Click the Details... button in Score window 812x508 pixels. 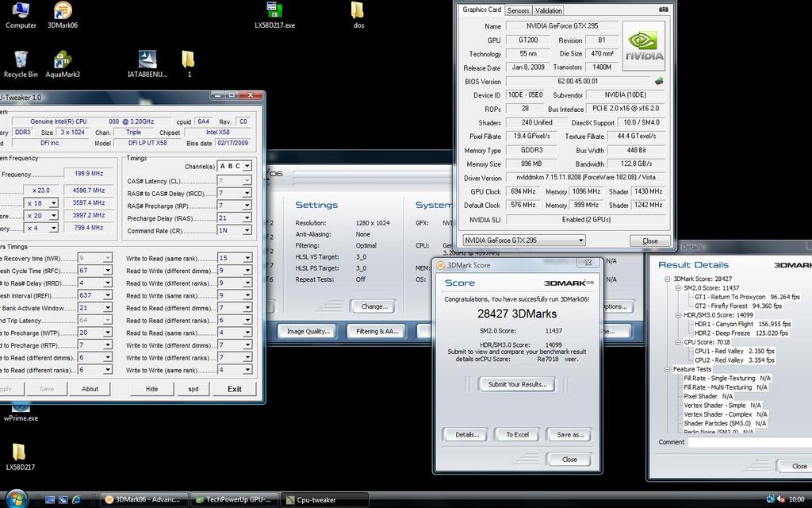(x=466, y=435)
